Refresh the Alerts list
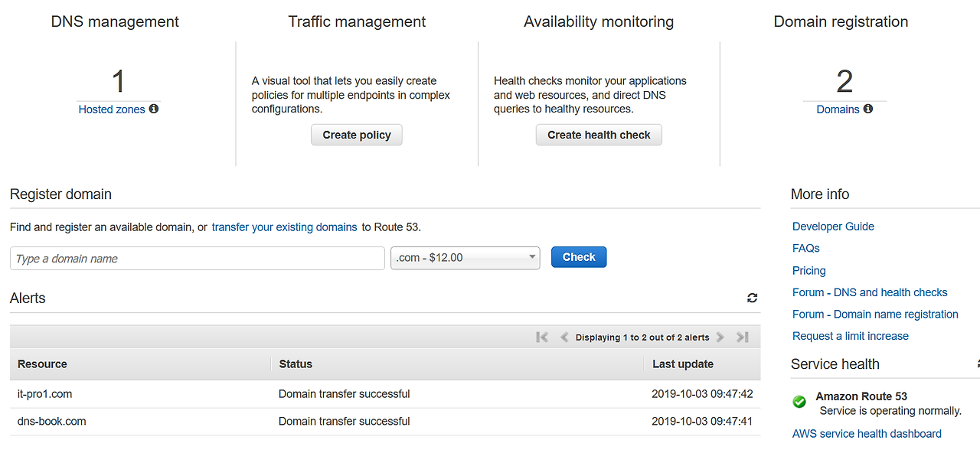The image size is (980, 450). click(752, 298)
